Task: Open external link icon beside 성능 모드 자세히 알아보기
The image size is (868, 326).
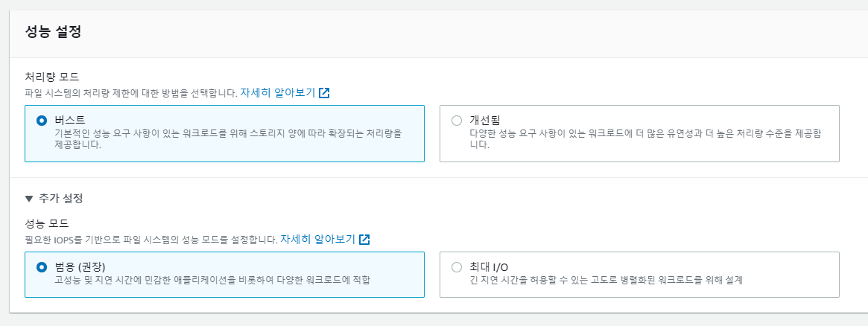Action: click(364, 239)
